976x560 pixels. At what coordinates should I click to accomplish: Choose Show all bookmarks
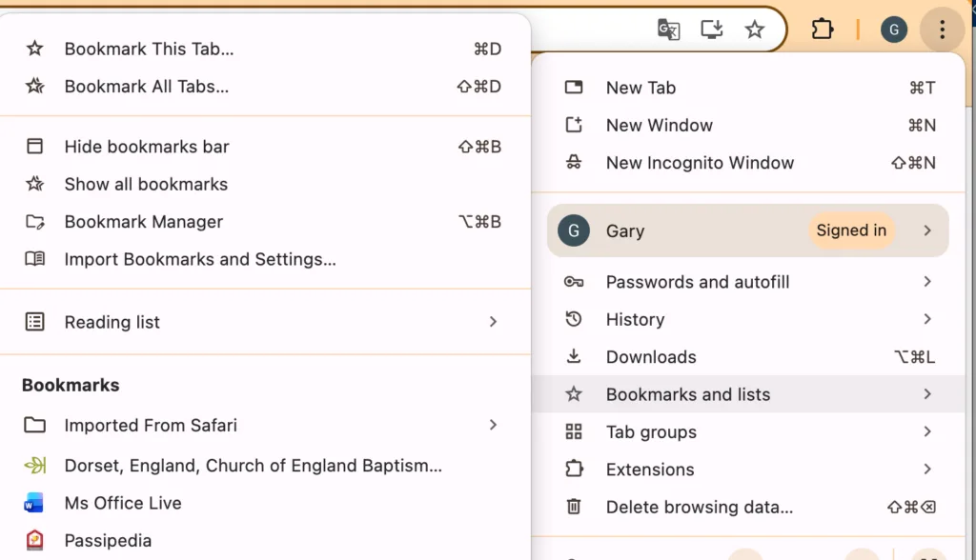265,184
